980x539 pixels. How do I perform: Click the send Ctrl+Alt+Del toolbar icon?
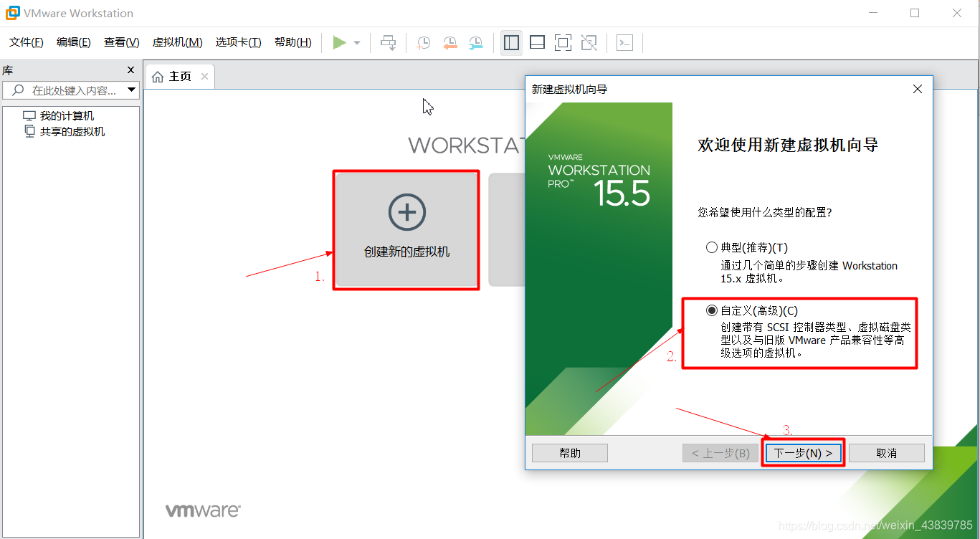(388, 43)
